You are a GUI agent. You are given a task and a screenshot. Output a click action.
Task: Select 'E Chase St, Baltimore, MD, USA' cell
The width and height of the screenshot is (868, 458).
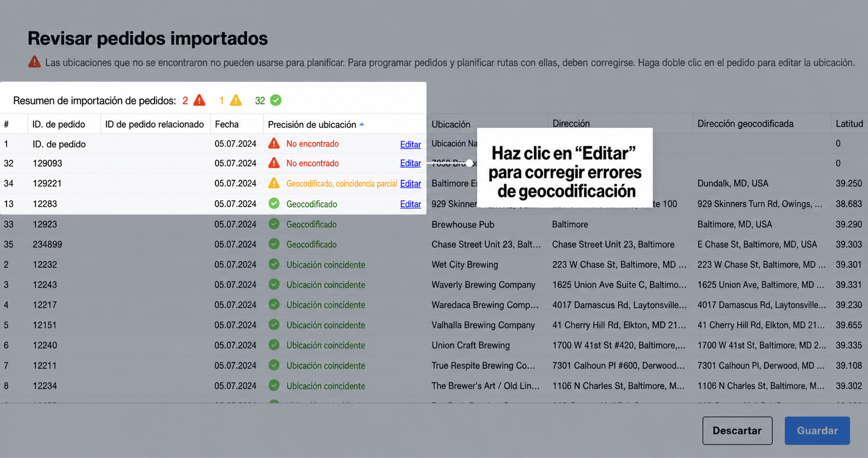[x=757, y=244]
